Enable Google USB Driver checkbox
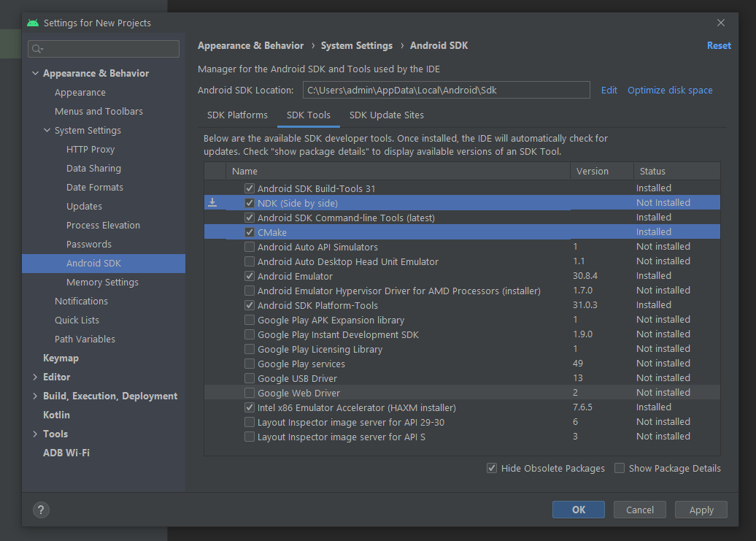The height and width of the screenshot is (541, 756). (250, 378)
